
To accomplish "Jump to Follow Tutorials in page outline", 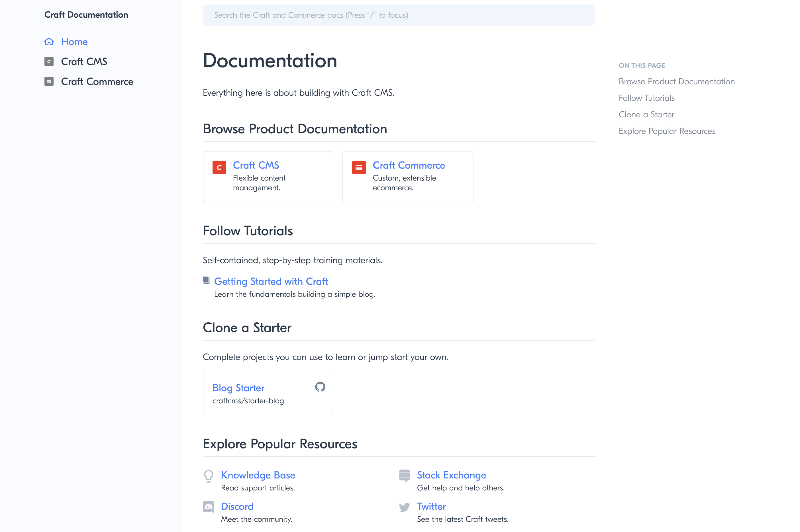I will point(647,98).
